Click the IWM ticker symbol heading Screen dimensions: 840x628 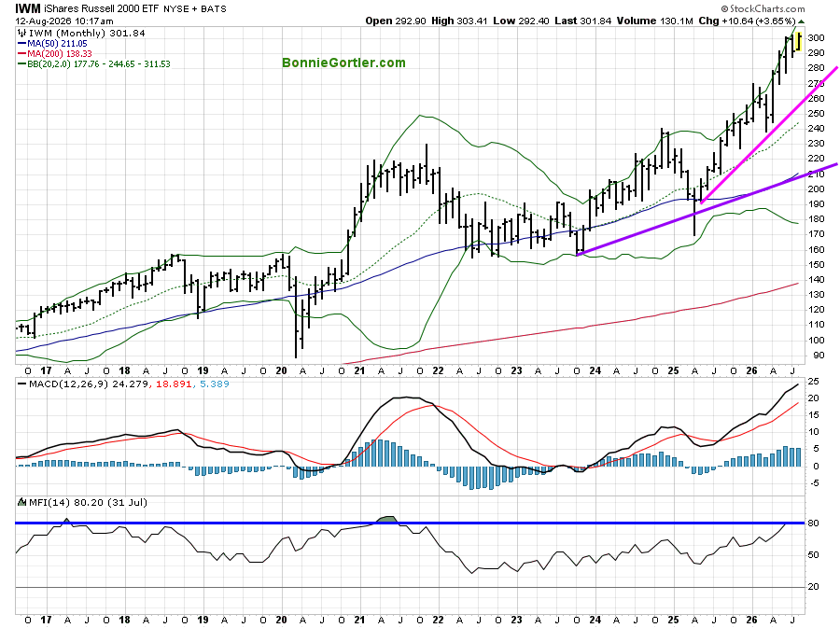click(27, 8)
